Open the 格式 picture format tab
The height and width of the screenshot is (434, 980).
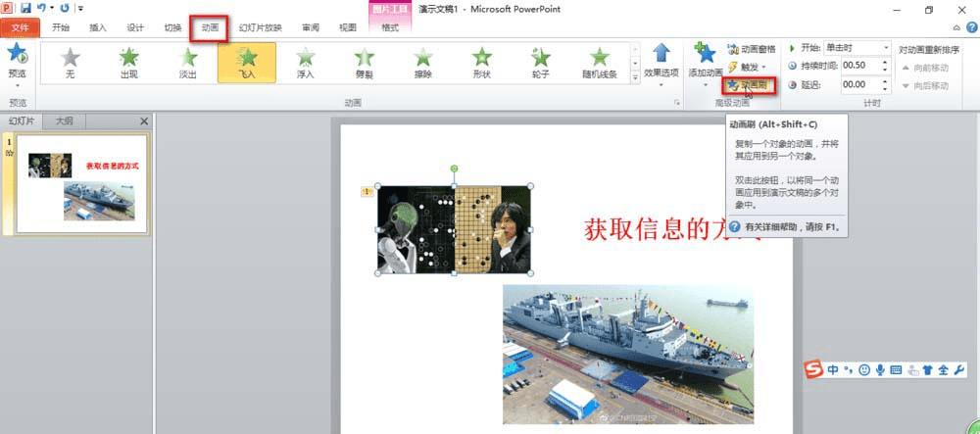click(x=390, y=27)
